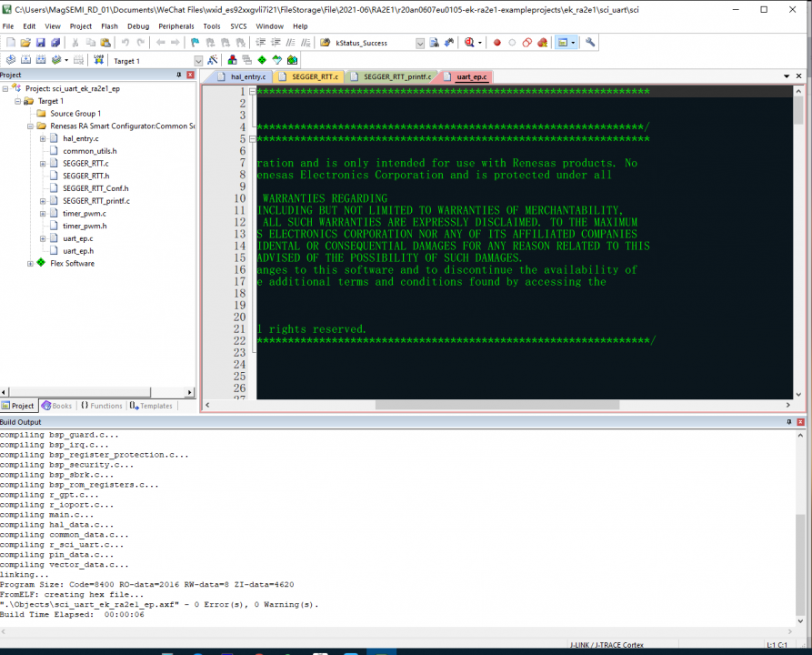Unindent the selected lines

[x=276, y=43]
